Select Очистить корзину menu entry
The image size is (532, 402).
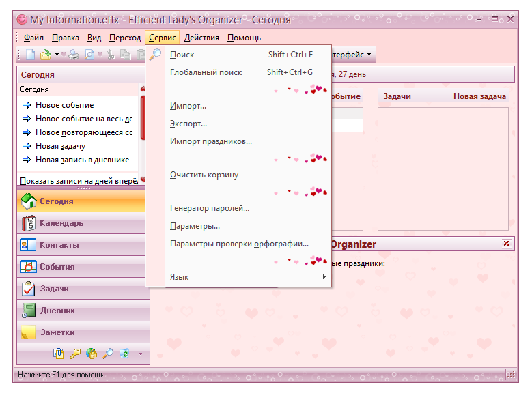[238, 175]
